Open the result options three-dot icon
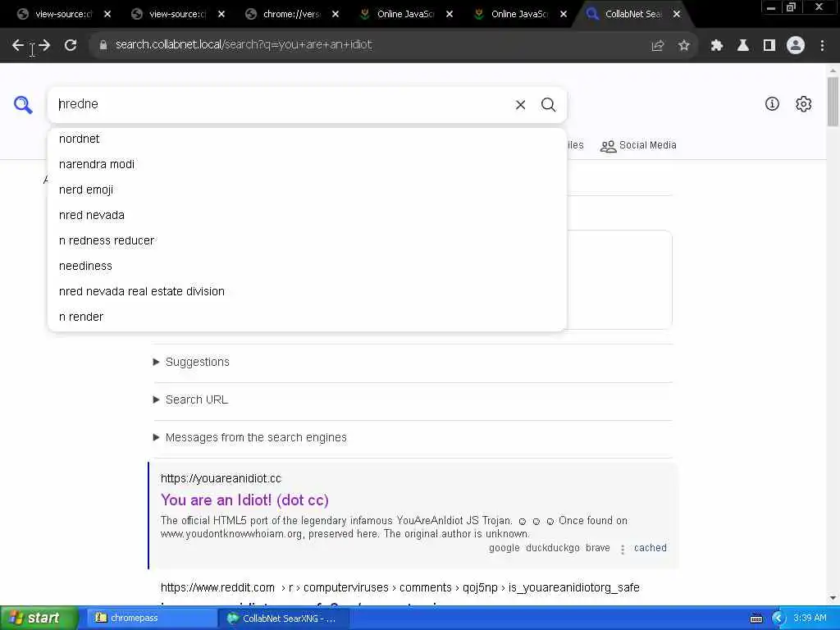840x630 pixels. 623,549
